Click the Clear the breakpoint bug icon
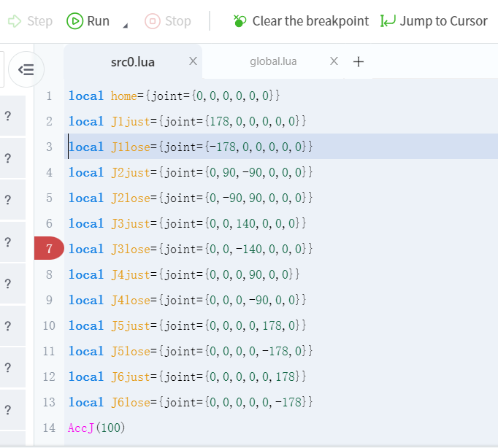This screenshot has height=448, width=498. coord(240,21)
